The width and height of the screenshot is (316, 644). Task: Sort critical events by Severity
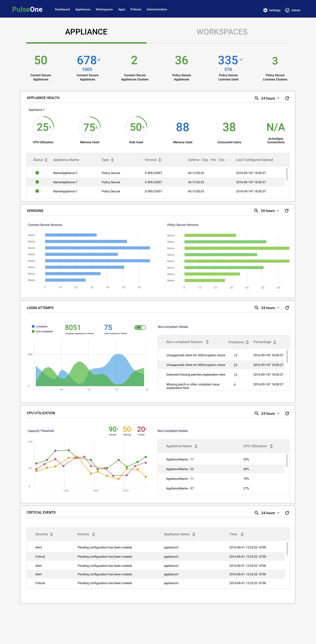(51, 535)
